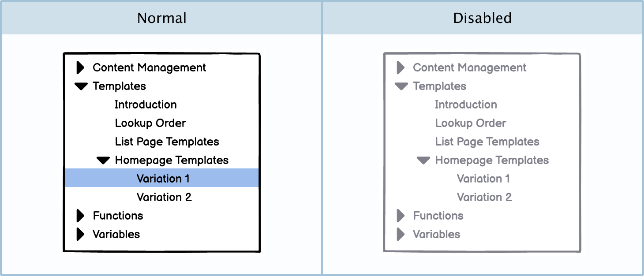Click the Content Management label in Normal tree
The image size is (644, 276).
pyautogui.click(x=149, y=67)
